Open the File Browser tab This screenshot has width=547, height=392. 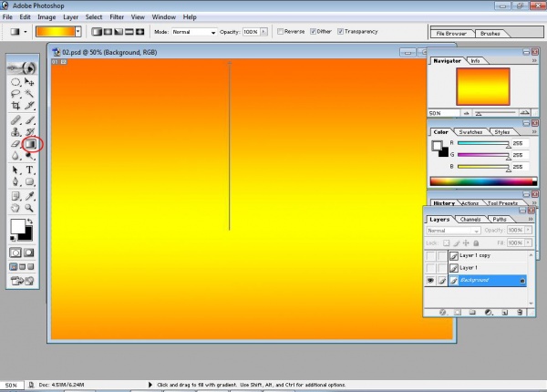450,32
